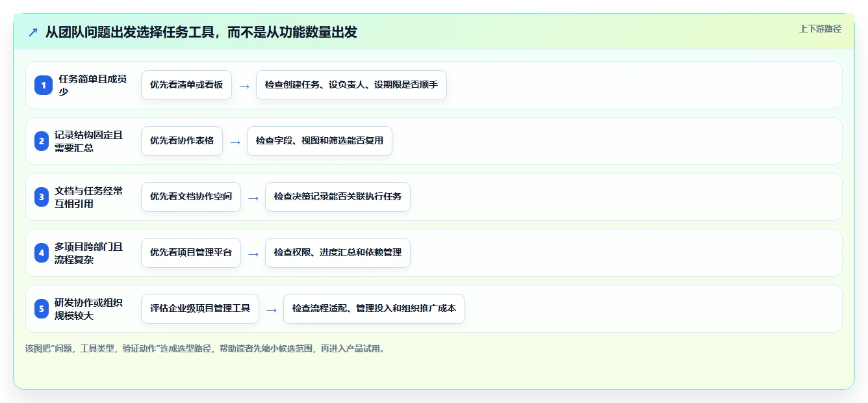Click the 检查字段、视图和筛选能否复用 box
The image size is (868, 403).
coord(320,141)
